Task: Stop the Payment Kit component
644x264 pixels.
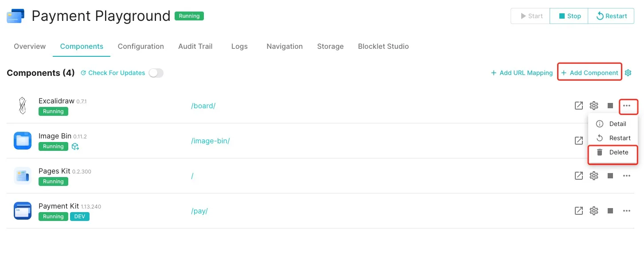Action: (x=610, y=211)
